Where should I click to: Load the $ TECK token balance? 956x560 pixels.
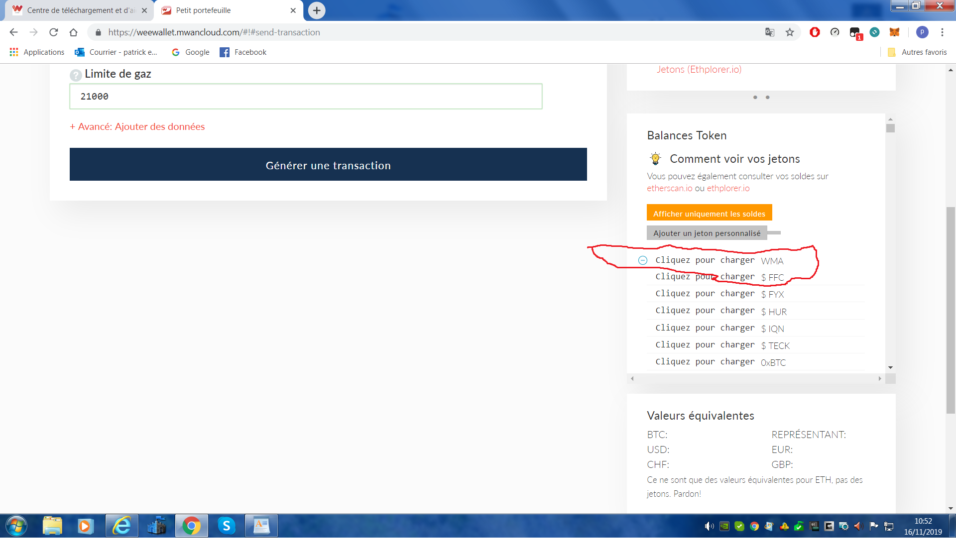(705, 345)
